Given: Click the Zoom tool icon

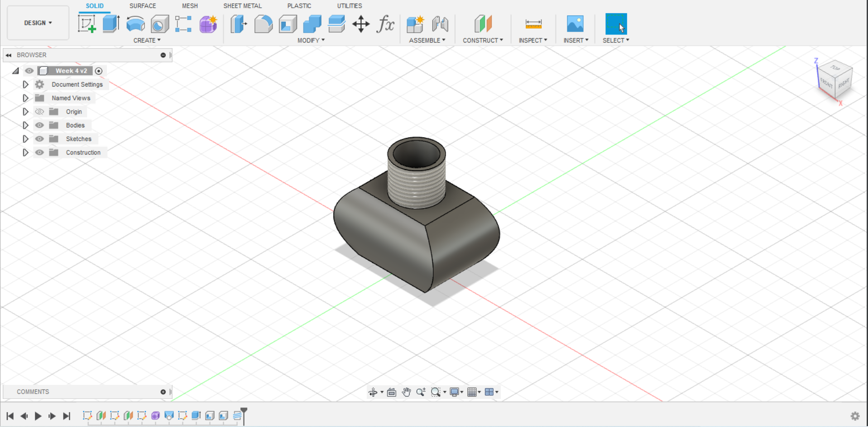Looking at the screenshot, I should point(421,392).
